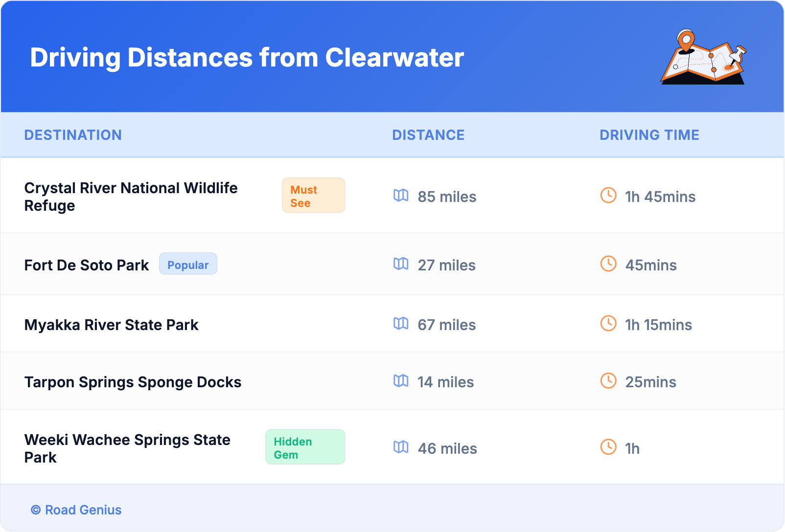This screenshot has width=785, height=532.
Task: Open the Road Genius copyright link
Action: [x=76, y=510]
